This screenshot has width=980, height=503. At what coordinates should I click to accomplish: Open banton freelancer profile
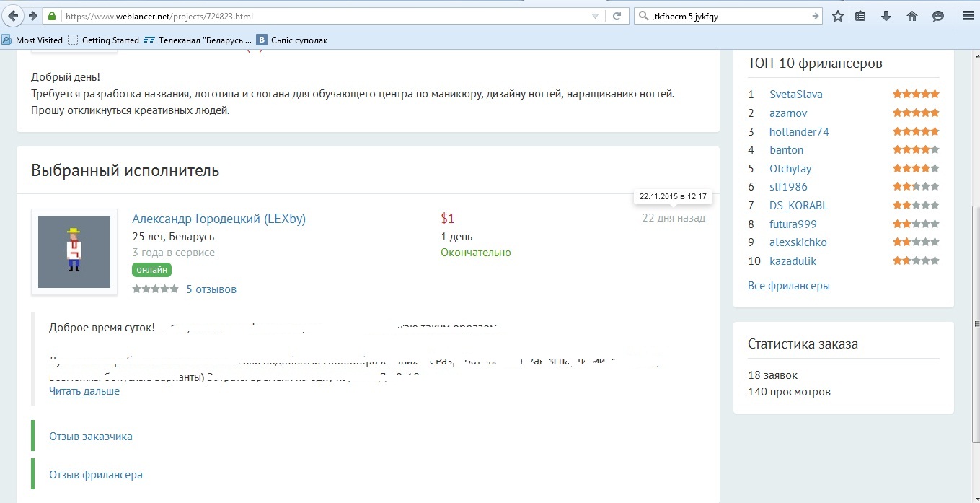tap(786, 150)
